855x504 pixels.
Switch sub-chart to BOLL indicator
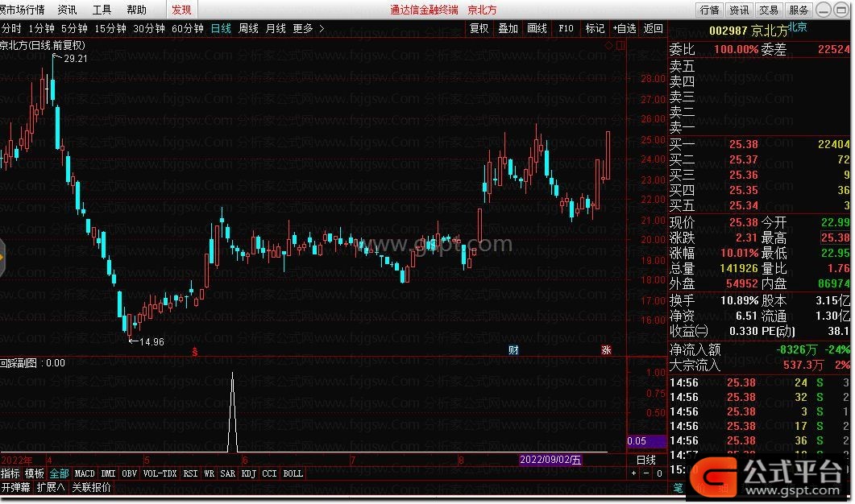(x=293, y=473)
